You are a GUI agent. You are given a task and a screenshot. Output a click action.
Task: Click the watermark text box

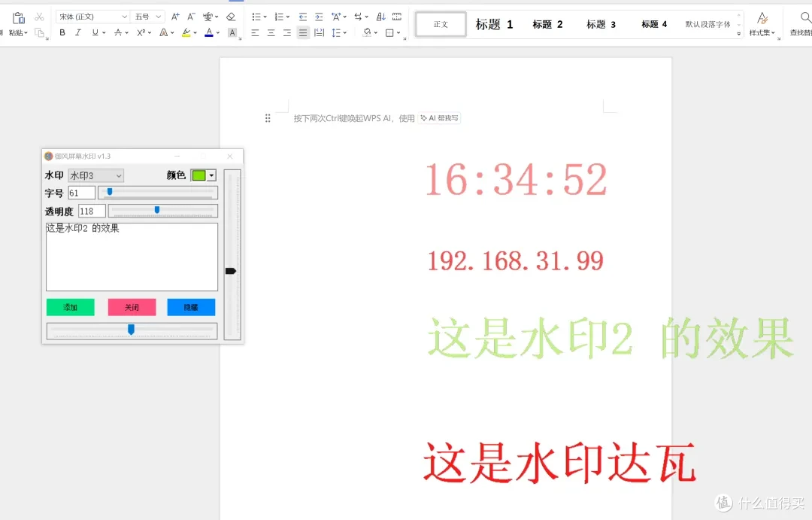pyautogui.click(x=132, y=257)
